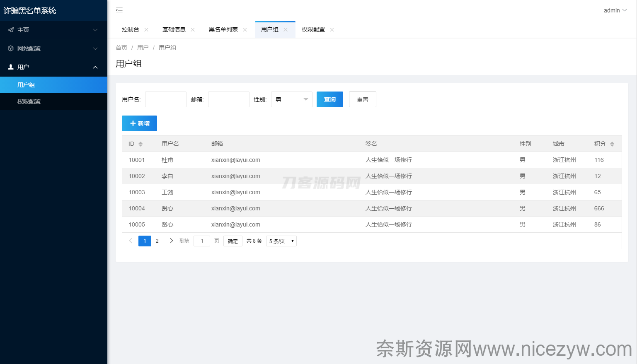Sort the table by ID column arrows
Image resolution: width=637 pixels, height=364 pixels.
coord(140,144)
